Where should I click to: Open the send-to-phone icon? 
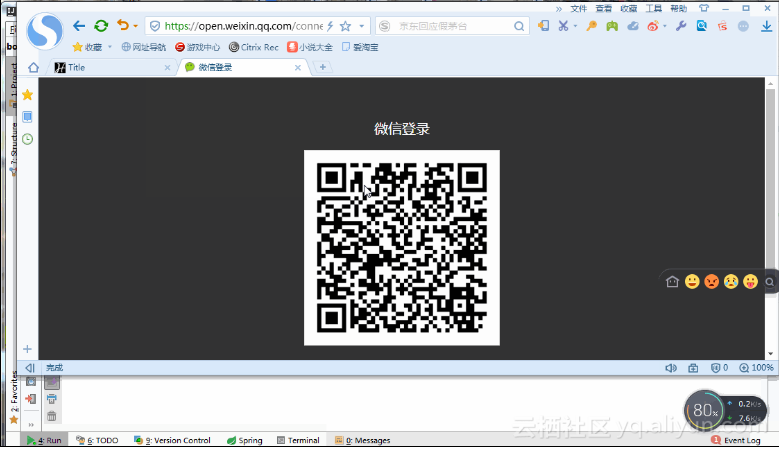tap(544, 25)
